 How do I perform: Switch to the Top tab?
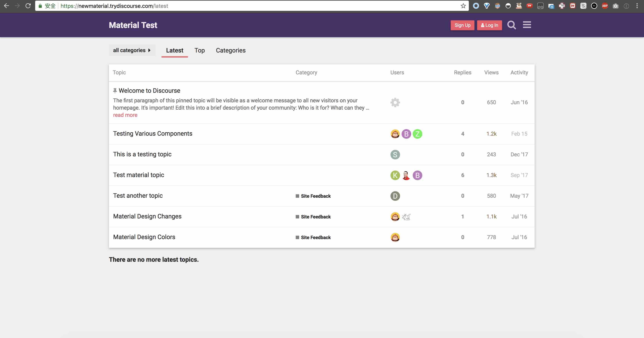[199, 50]
